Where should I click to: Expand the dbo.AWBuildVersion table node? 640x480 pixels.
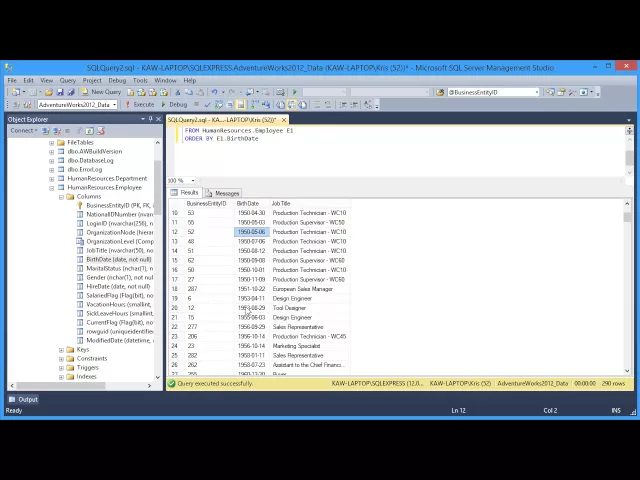[51, 152]
